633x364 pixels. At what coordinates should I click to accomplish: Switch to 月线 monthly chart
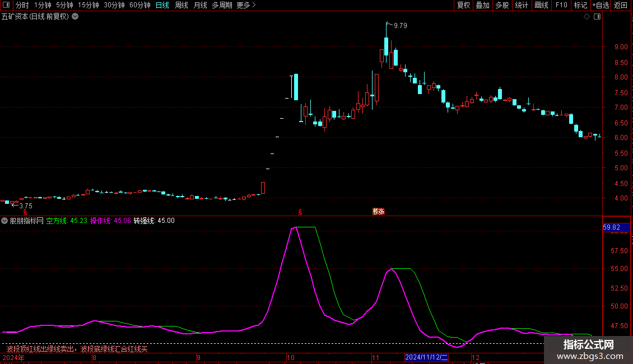200,5
